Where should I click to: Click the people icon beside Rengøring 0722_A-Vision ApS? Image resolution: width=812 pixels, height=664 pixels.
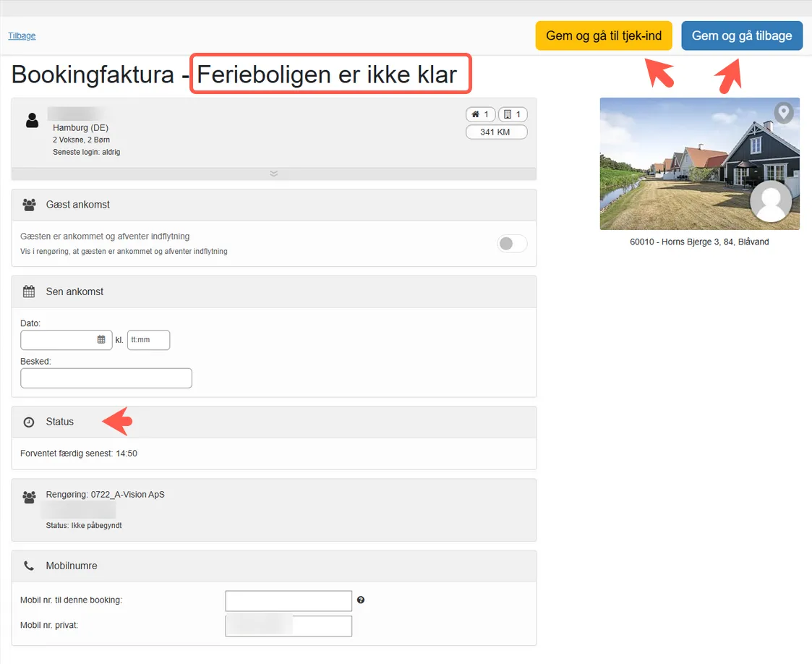coord(29,497)
